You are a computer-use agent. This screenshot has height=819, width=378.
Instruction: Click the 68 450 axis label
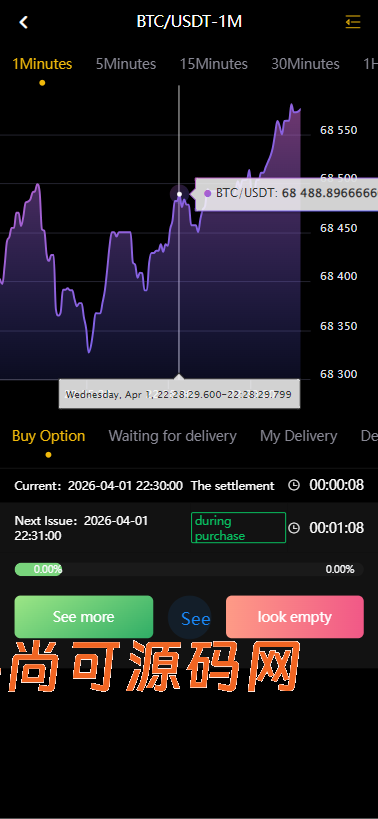[339, 228]
